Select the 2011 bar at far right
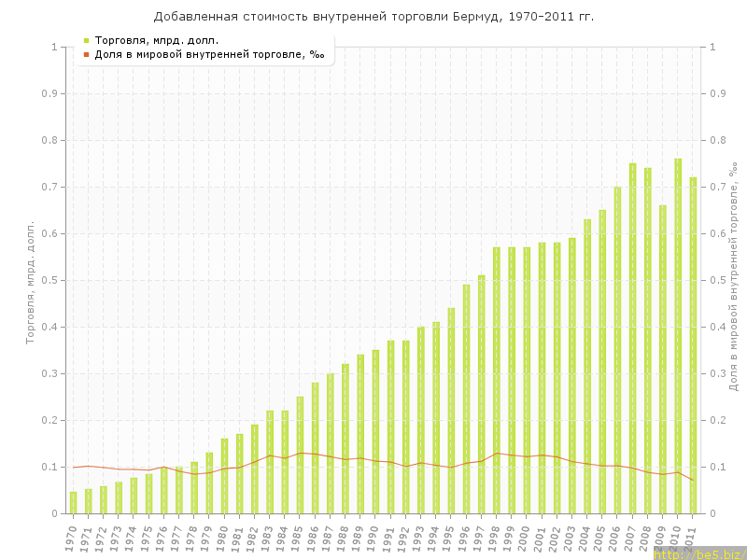 tap(693, 345)
